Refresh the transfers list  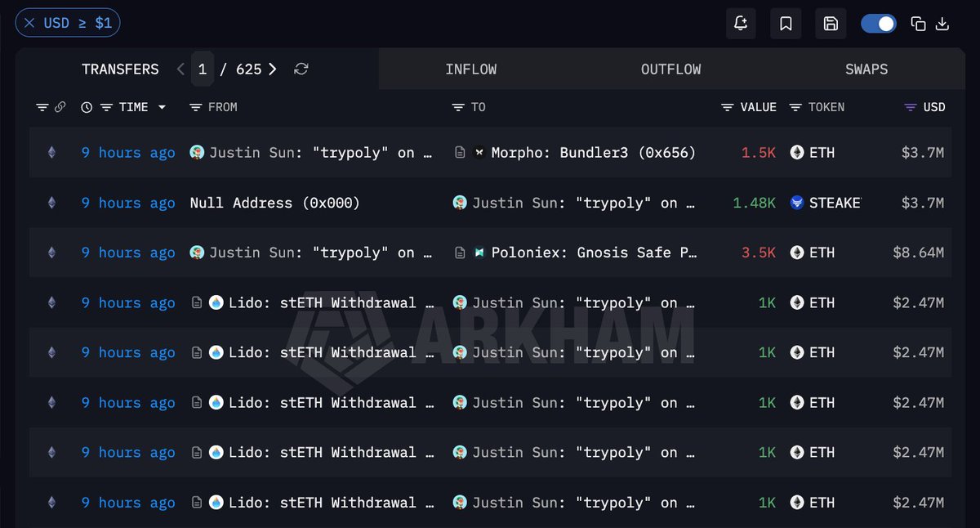click(301, 69)
